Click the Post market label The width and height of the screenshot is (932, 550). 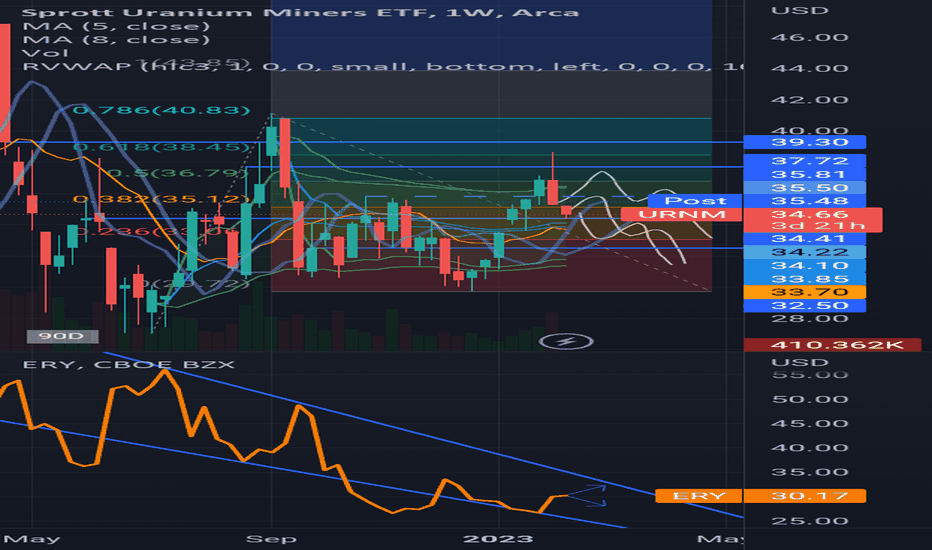tap(695, 201)
